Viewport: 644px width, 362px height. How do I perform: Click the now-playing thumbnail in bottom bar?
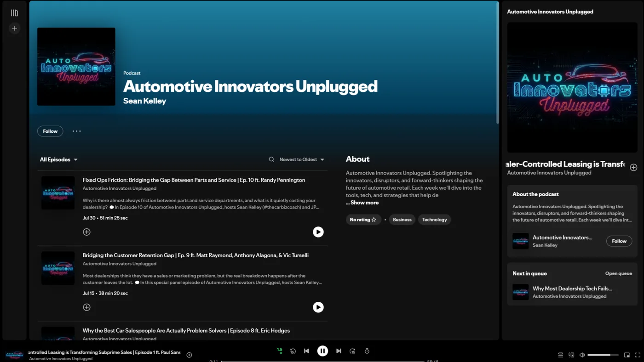coord(14,355)
